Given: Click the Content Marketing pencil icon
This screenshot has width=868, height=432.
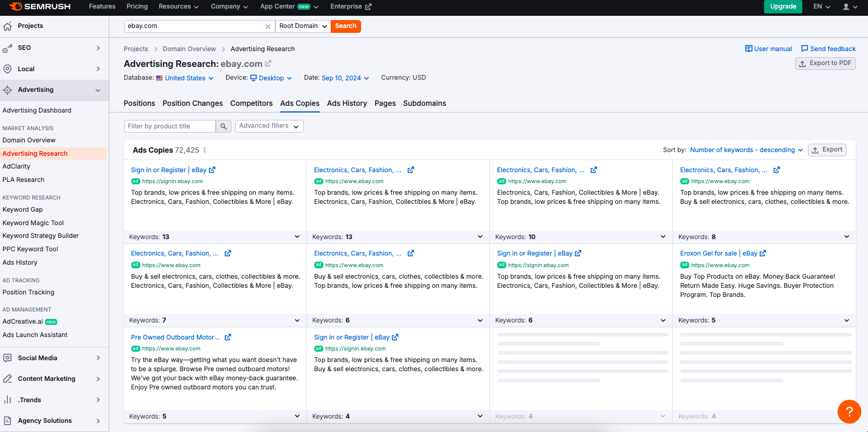Looking at the screenshot, I should coord(7,378).
